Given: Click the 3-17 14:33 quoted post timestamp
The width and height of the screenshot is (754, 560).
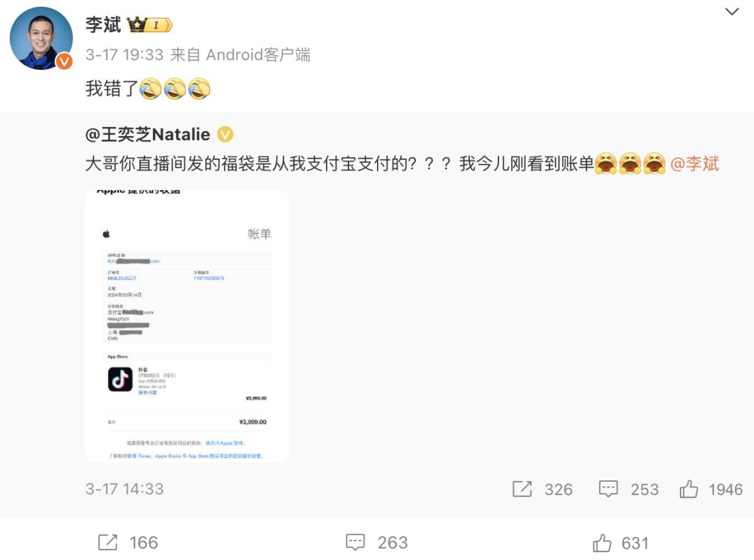Looking at the screenshot, I should pos(124,489).
